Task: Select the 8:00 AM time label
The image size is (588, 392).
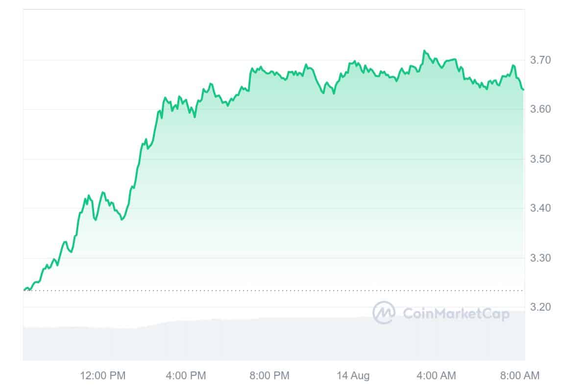Action: 519,376
